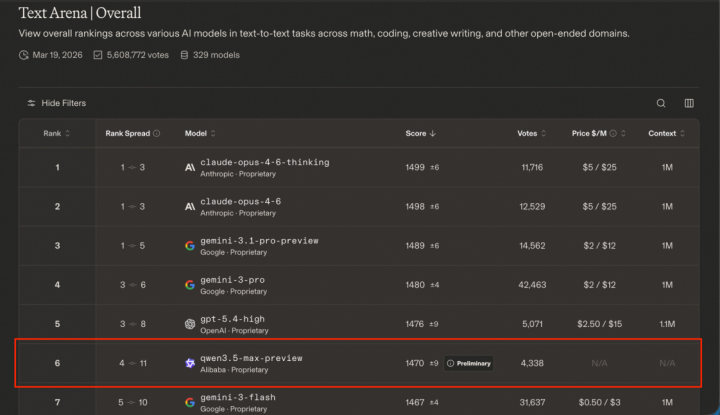The image size is (720, 415).
Task: Select the gemini-3-flash table row
Action: [x=359, y=402]
